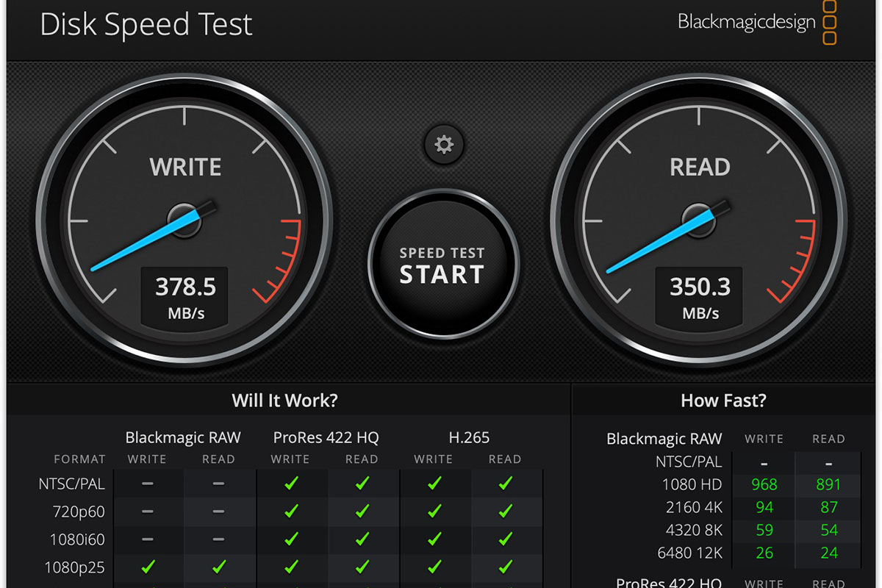Click the H.265 read checkmark for NTSC/PAL
This screenshot has height=588, width=882.
tap(505, 484)
